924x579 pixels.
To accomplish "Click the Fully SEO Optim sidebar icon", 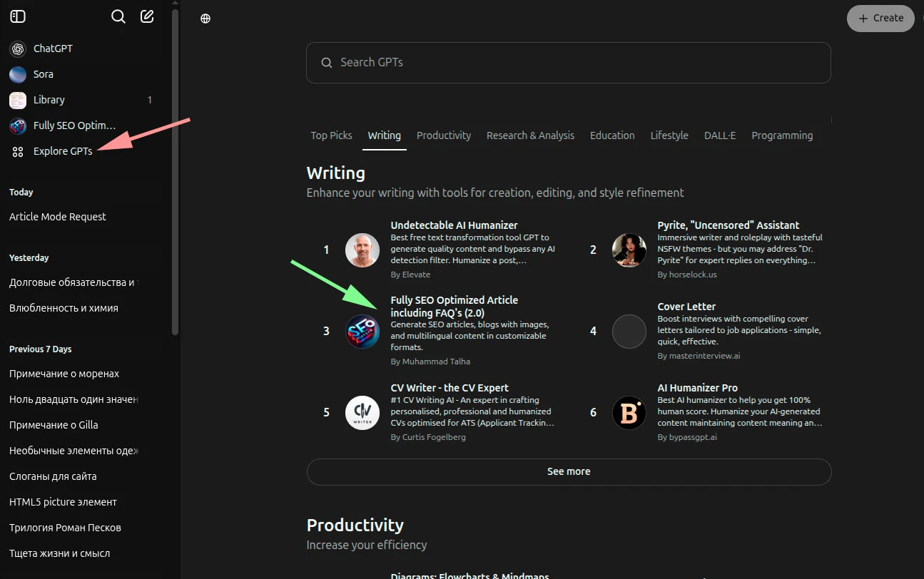I will tap(18, 125).
